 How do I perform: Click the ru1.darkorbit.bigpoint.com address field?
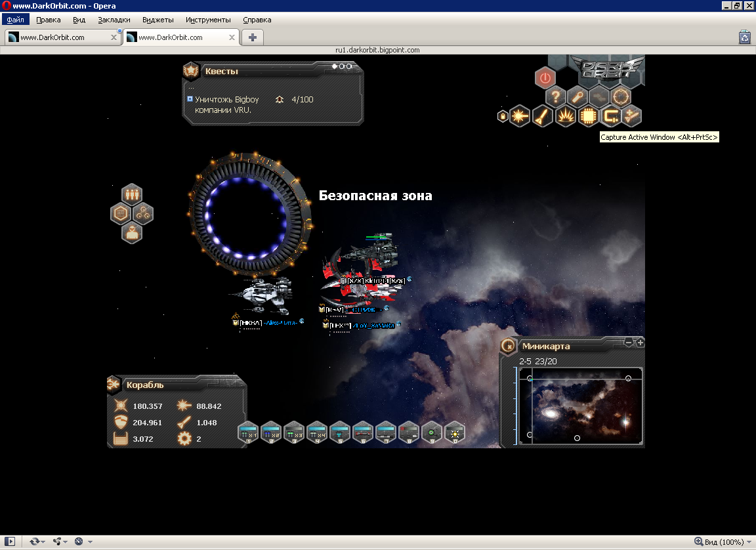(377, 50)
